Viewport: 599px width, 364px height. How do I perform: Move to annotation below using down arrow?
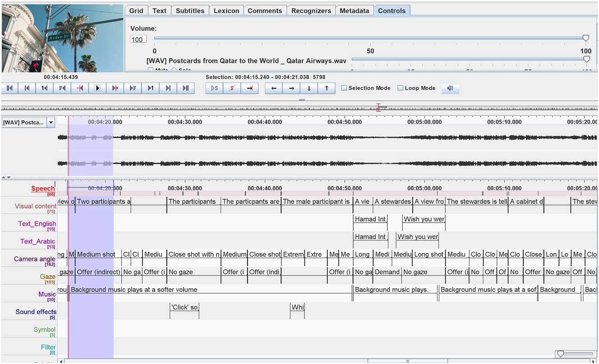[x=309, y=88]
